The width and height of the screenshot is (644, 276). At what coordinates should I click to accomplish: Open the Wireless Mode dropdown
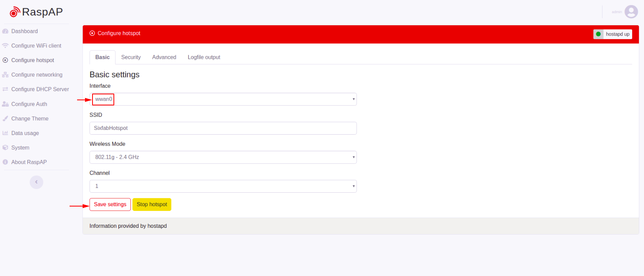pos(223,157)
